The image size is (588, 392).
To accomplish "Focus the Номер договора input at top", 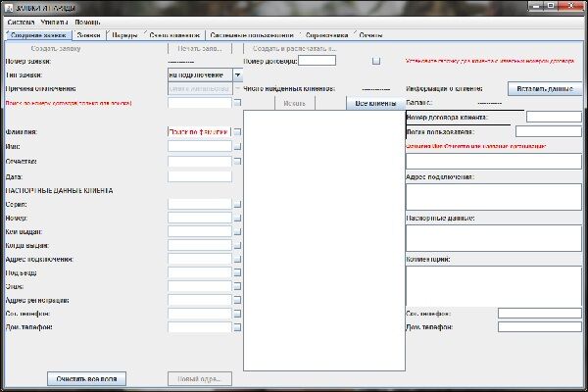I will [x=317, y=61].
